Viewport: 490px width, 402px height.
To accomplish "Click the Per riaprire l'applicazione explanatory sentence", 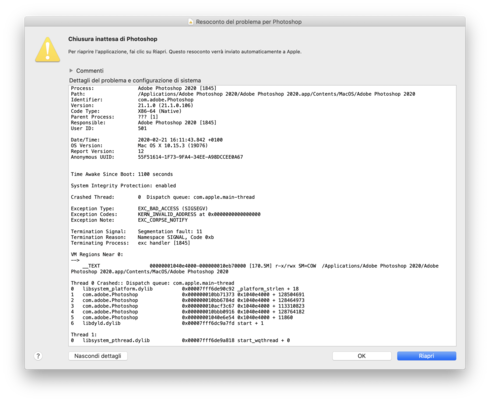I will [x=185, y=52].
